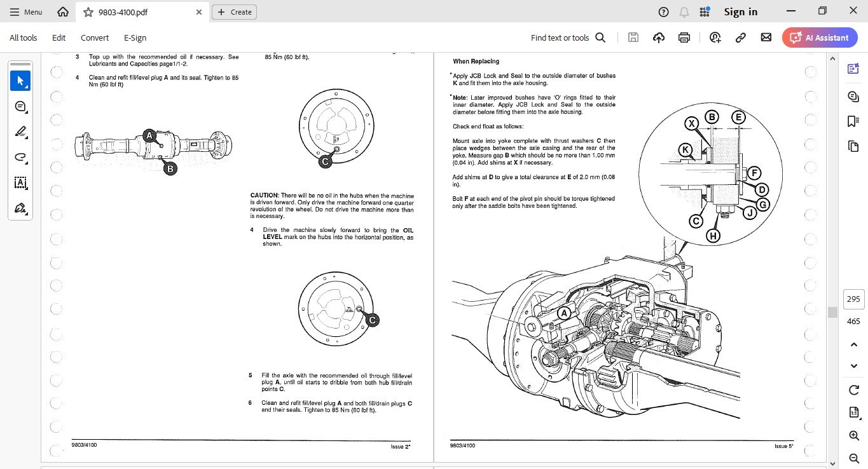Select the Draw freehand tool
Image resolution: width=868 pixels, height=469 pixels.
click(x=20, y=157)
